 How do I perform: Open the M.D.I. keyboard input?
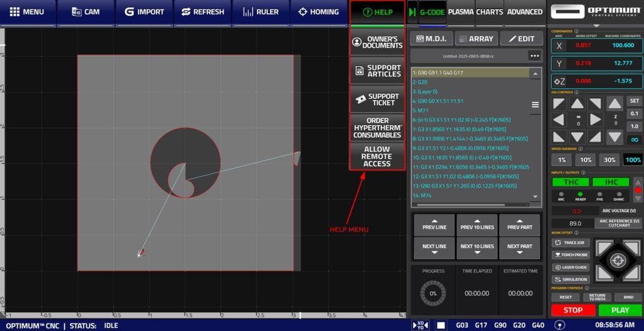(x=431, y=38)
